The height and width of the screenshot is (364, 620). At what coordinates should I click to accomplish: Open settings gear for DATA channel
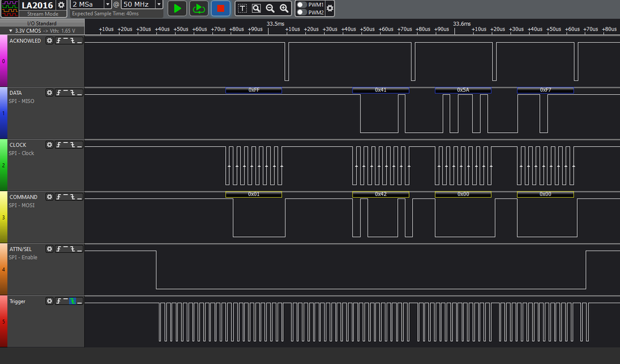coord(49,92)
